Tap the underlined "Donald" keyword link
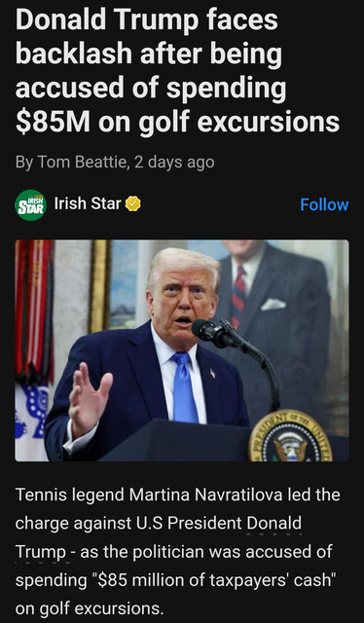Image resolution: width=364 pixels, height=623 pixels. tap(273, 524)
